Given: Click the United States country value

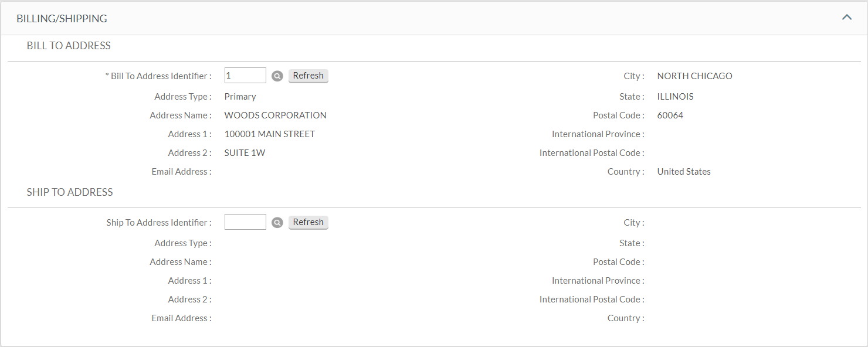Looking at the screenshot, I should tap(683, 172).
